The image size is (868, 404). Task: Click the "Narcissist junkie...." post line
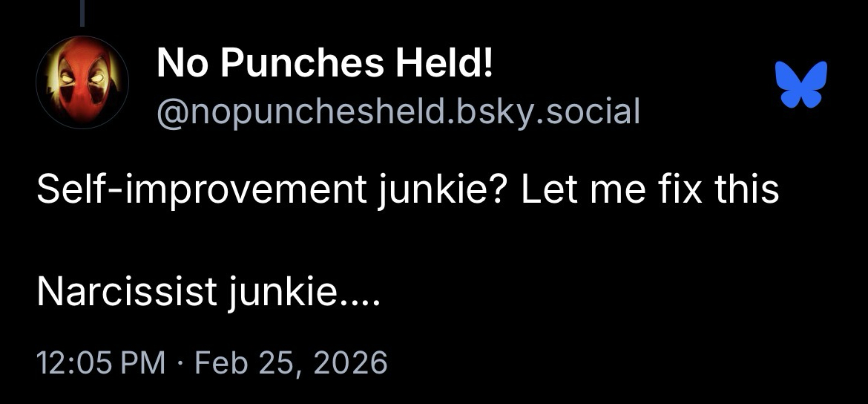click(208, 293)
